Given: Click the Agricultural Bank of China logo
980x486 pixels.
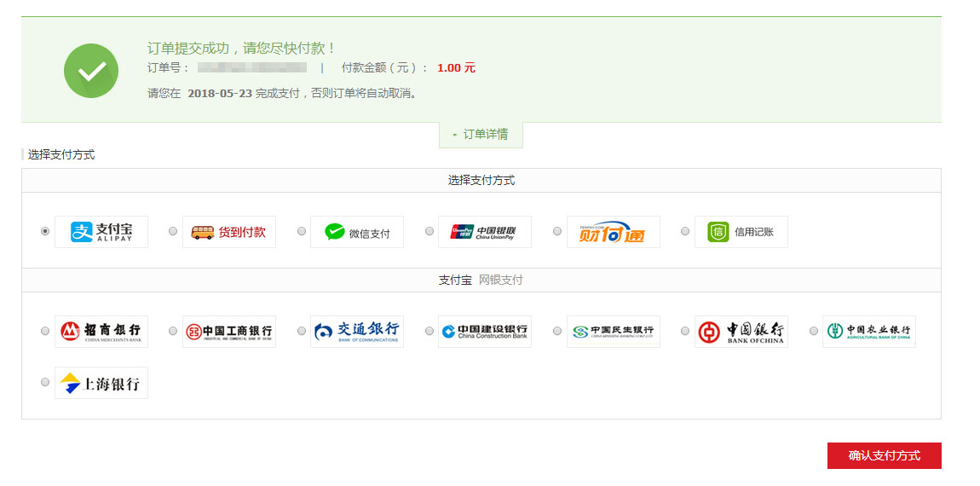Looking at the screenshot, I should pos(868,332).
